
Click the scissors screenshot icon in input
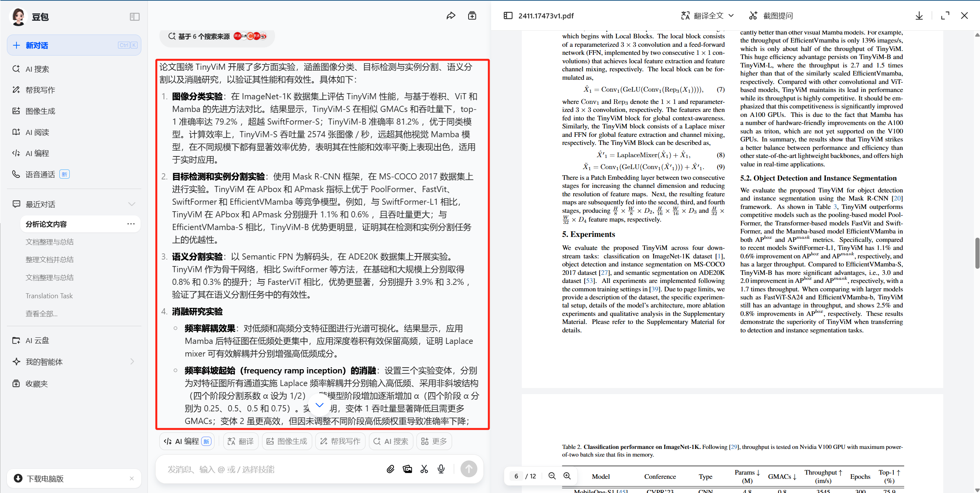pyautogui.click(x=424, y=469)
